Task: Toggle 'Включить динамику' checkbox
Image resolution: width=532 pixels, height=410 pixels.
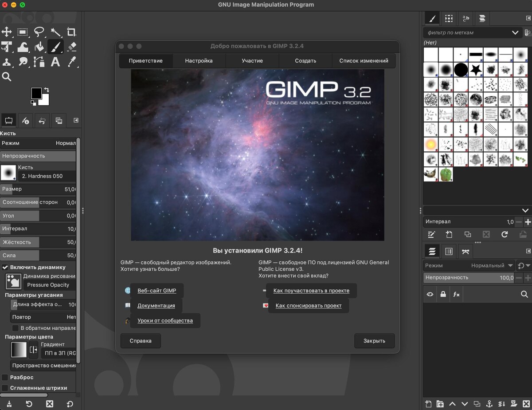Action: (5, 267)
